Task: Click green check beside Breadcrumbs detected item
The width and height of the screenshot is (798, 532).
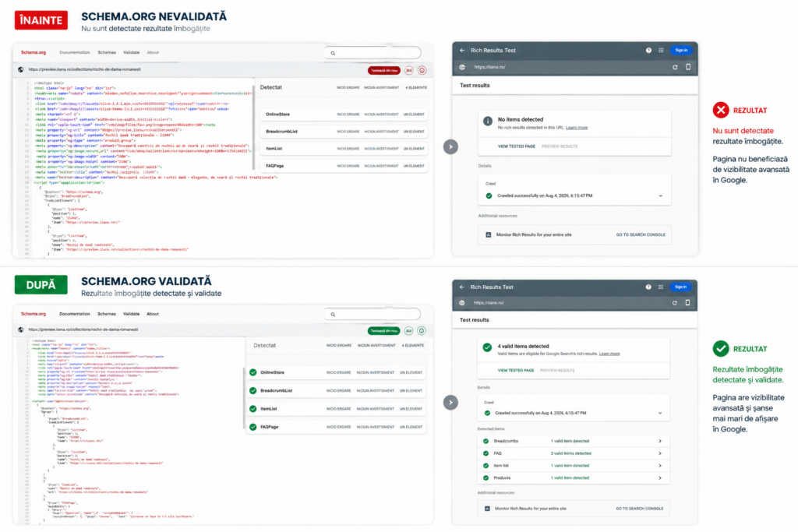Action: tap(486, 441)
